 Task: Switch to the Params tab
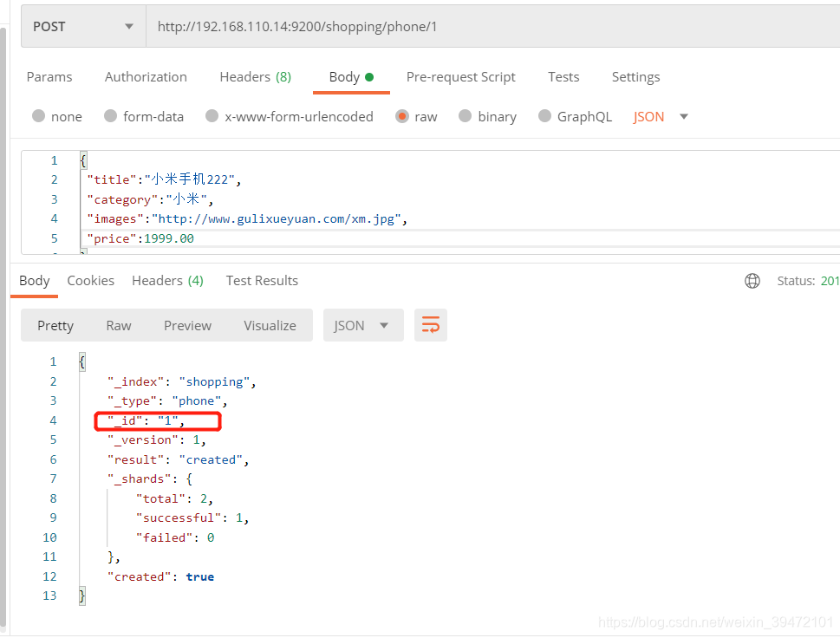point(49,77)
